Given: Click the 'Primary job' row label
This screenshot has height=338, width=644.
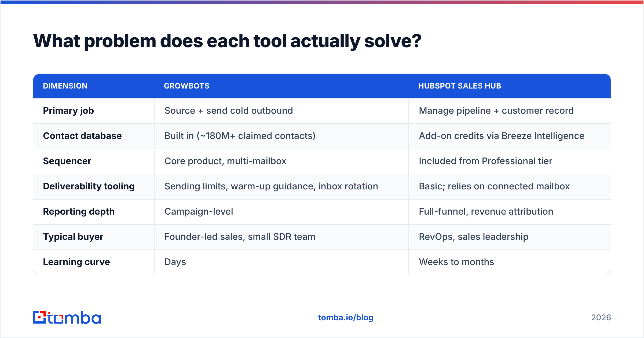Looking at the screenshot, I should click(x=68, y=111).
